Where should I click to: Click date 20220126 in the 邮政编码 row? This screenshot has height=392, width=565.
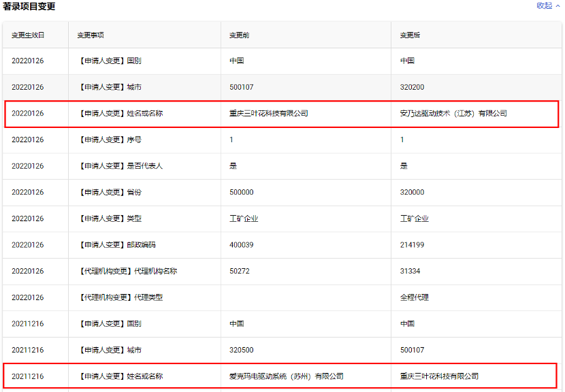point(28,244)
